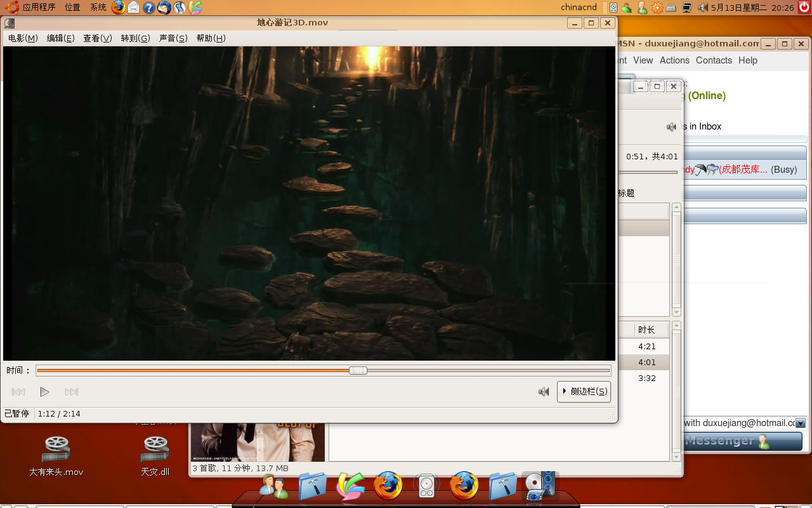Open Actions menu in MSN window
This screenshot has width=812, height=508.
pos(674,60)
